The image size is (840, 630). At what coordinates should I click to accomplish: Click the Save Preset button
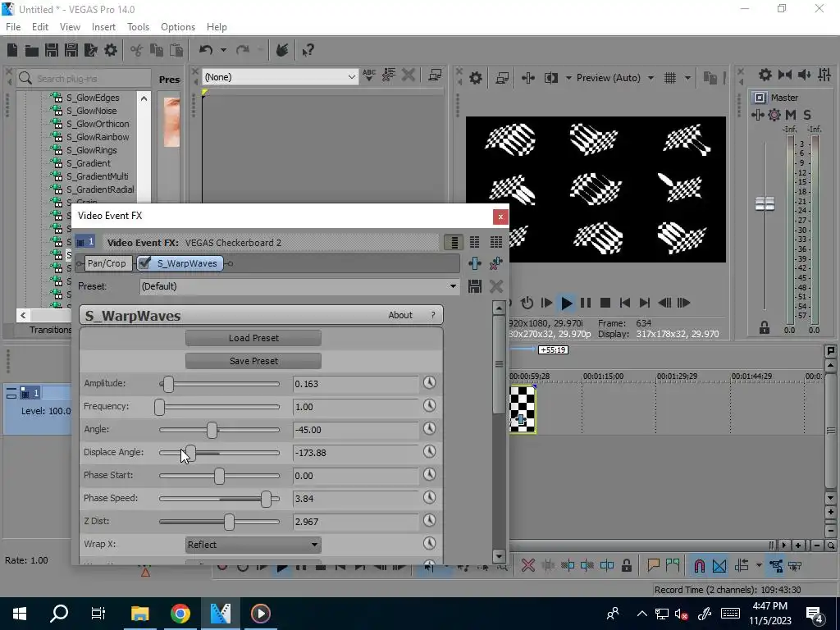click(x=253, y=361)
